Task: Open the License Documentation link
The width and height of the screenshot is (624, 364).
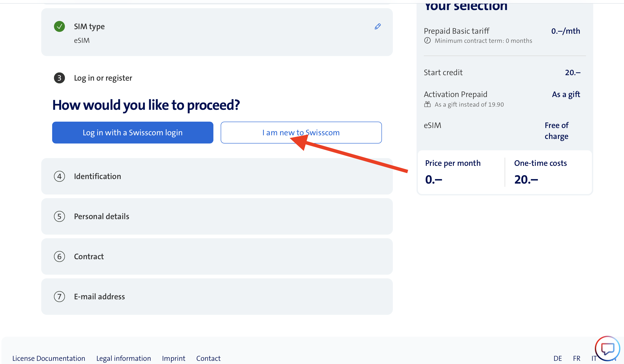Action: (49, 358)
